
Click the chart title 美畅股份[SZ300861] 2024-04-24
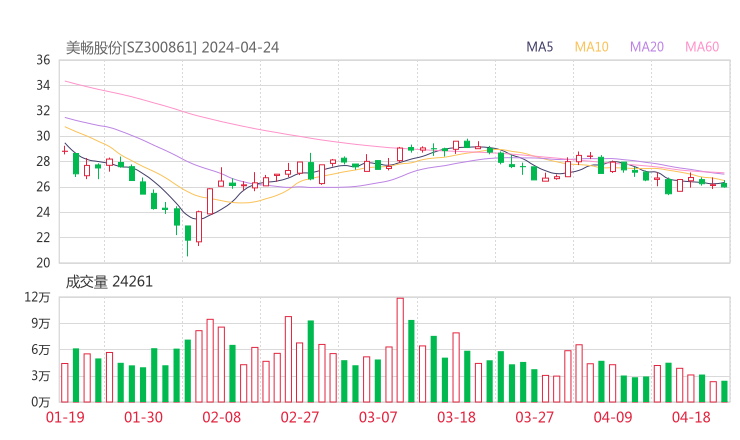point(172,47)
